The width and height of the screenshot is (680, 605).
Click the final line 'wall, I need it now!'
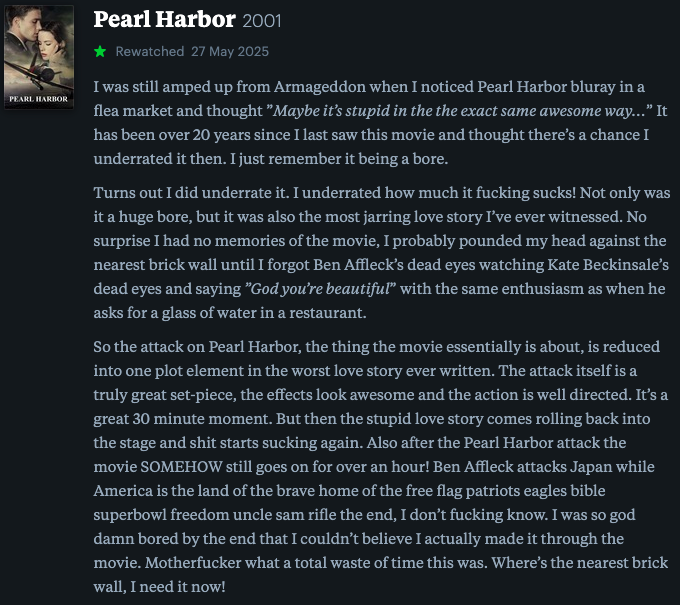[x=160, y=587]
